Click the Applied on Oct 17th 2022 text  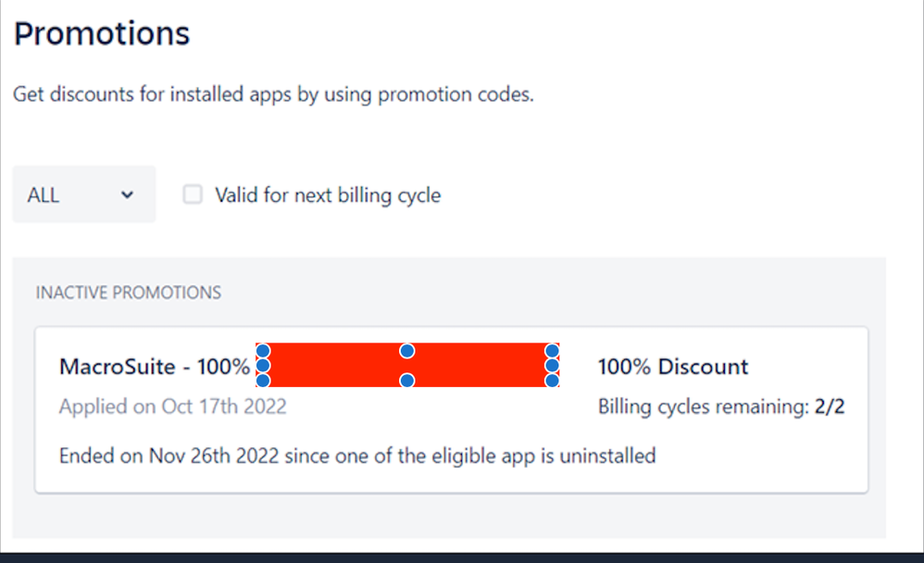[x=172, y=407]
